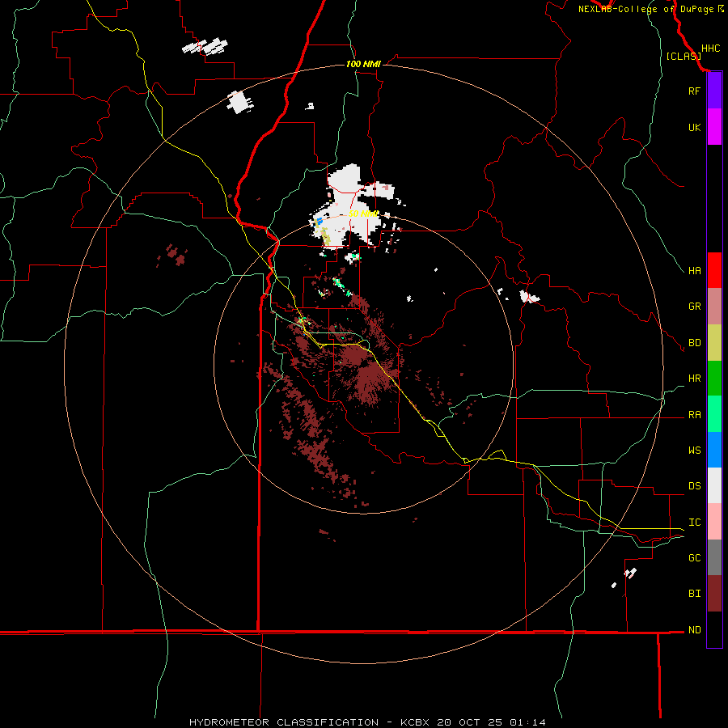Click the GR legend label
The height and width of the screenshot is (728, 728).
pos(694,307)
